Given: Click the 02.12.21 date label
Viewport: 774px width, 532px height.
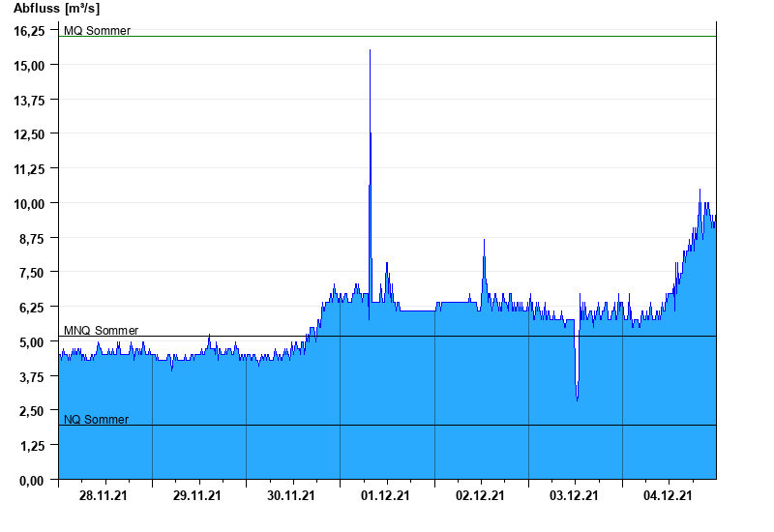Looking at the screenshot, I should tap(480, 495).
